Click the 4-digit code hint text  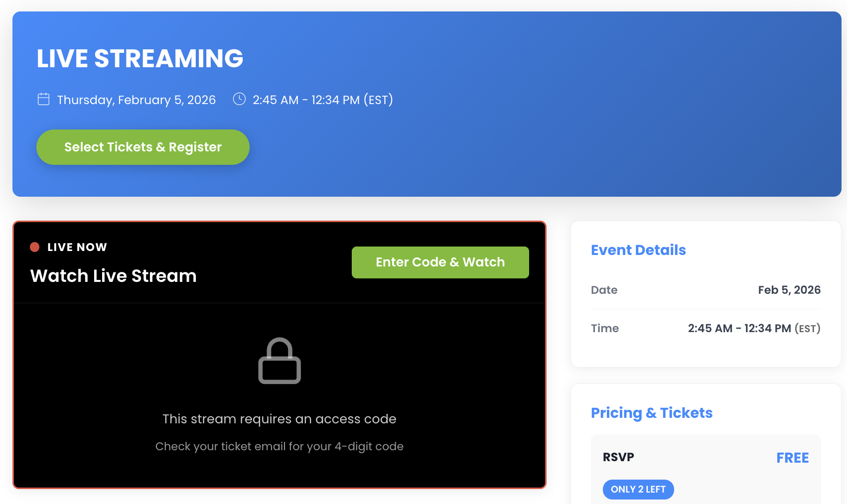coord(280,446)
